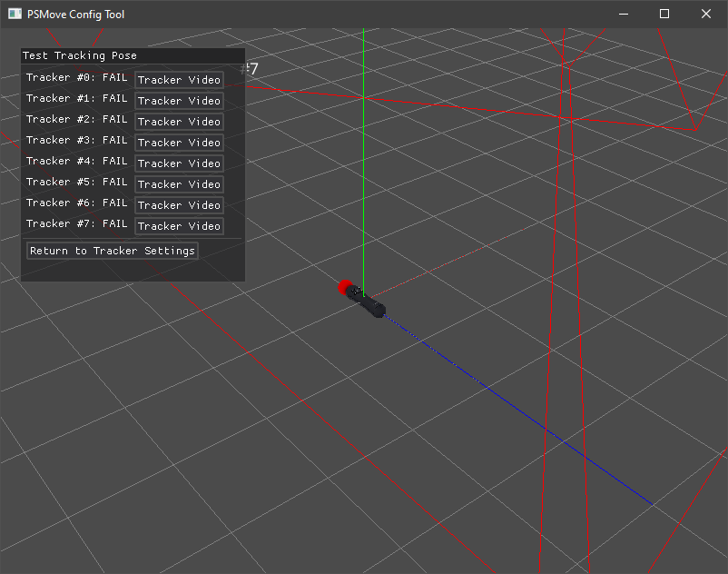Image resolution: width=728 pixels, height=574 pixels.
Task: Open Tracker Video for Tracker #7
Action: point(179,226)
